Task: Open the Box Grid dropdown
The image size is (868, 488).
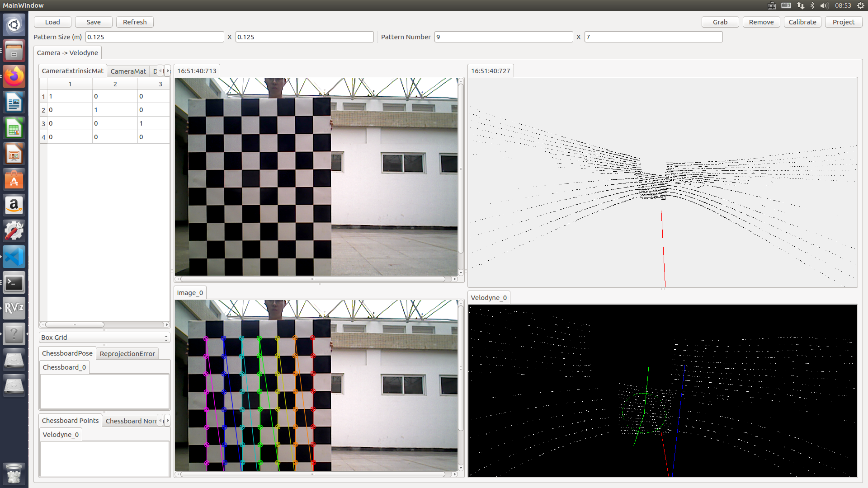Action: [x=104, y=338]
